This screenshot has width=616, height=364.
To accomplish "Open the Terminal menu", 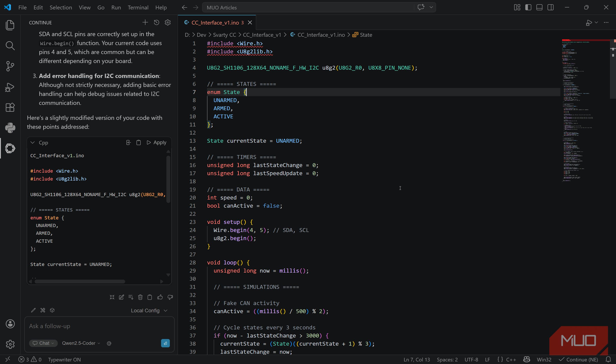I will click(x=138, y=7).
